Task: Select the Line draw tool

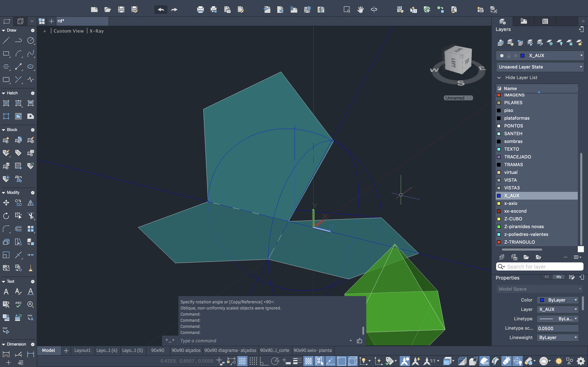Action: tap(6, 41)
